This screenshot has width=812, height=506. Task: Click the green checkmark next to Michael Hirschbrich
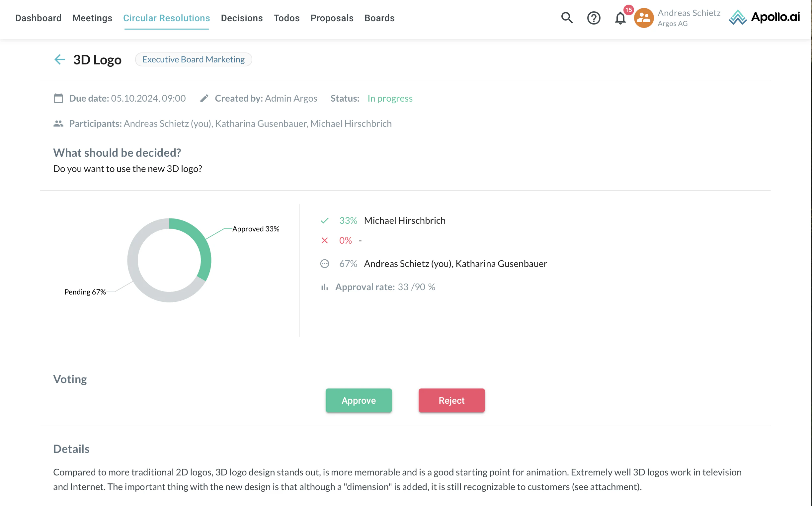click(x=324, y=220)
